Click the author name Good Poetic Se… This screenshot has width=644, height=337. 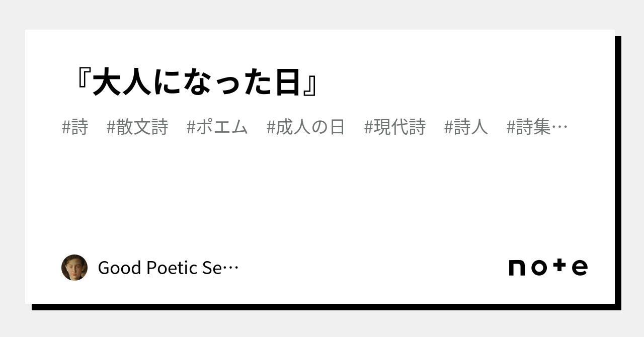point(168,268)
